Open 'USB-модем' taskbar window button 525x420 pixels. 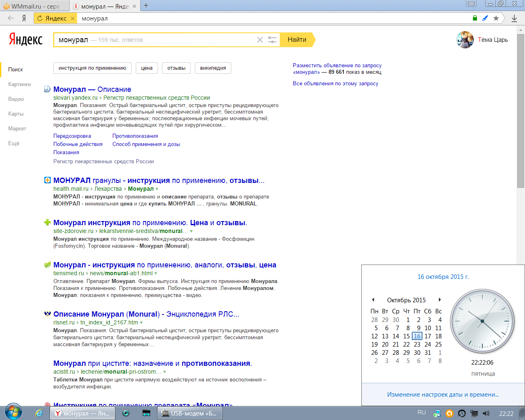(190, 413)
